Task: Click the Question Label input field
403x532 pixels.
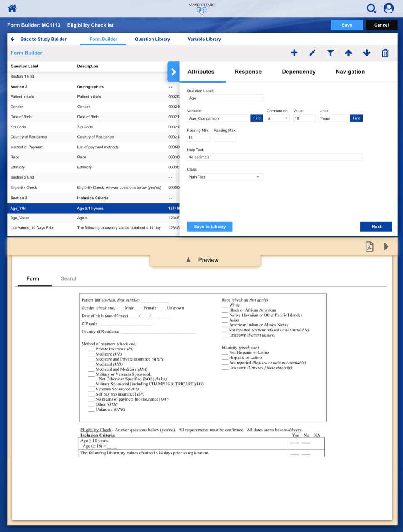Action: 225,98
